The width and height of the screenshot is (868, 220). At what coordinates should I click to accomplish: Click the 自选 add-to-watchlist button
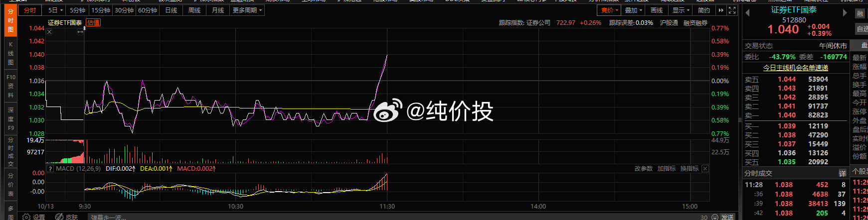point(862,29)
